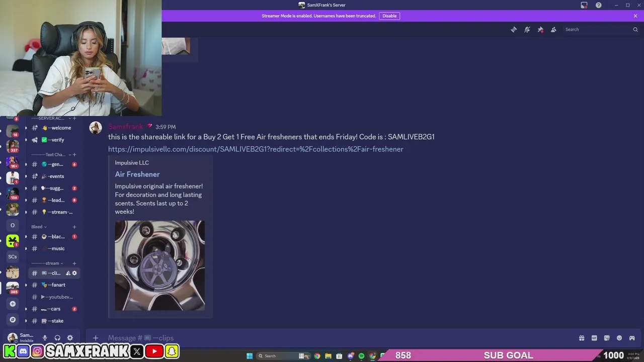The image size is (644, 362).
Task: Open the stream-... channel under Text Cha...
Action: (x=55, y=212)
